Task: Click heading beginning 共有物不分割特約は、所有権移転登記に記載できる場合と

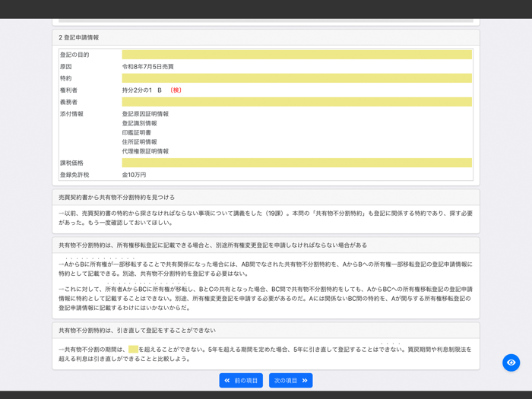Action: coord(213,245)
